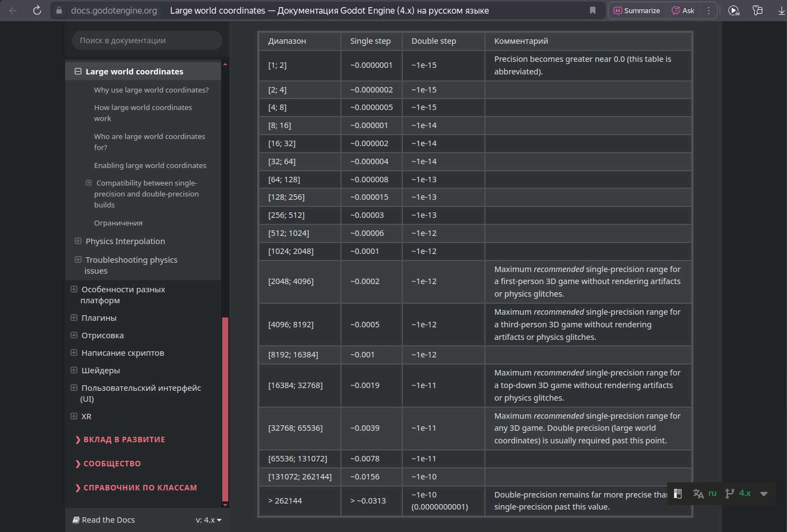The image size is (787, 532).
Task: Expand the Troubleshooting physics issues item
Action: (x=78, y=259)
